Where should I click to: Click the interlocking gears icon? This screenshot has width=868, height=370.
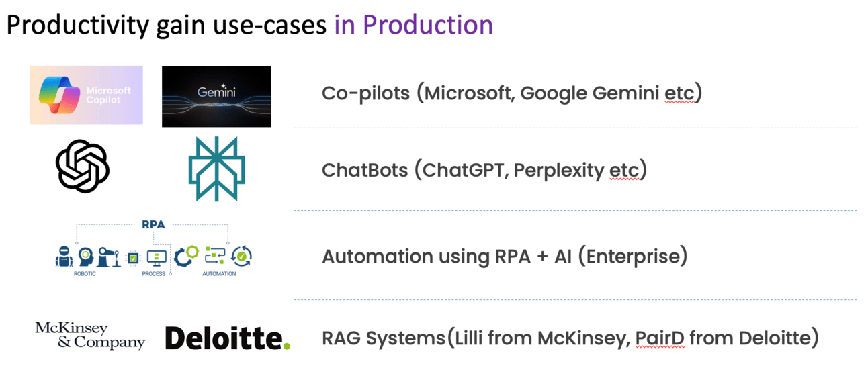click(x=187, y=257)
